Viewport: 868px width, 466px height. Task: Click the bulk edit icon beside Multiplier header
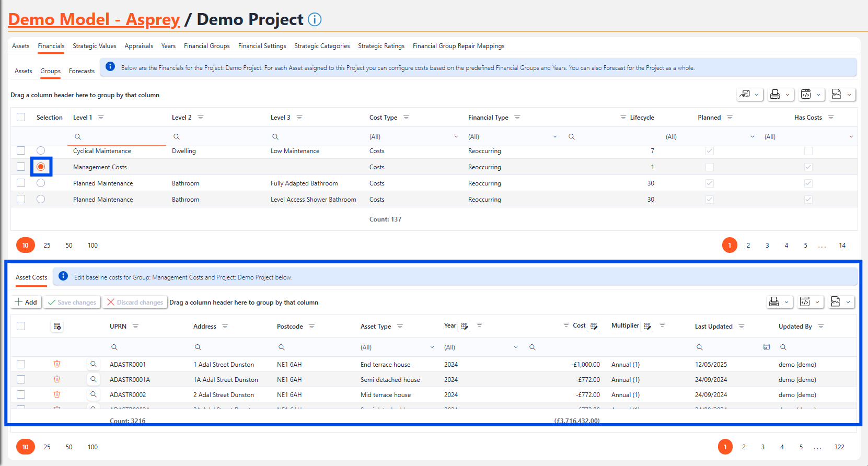click(x=647, y=326)
